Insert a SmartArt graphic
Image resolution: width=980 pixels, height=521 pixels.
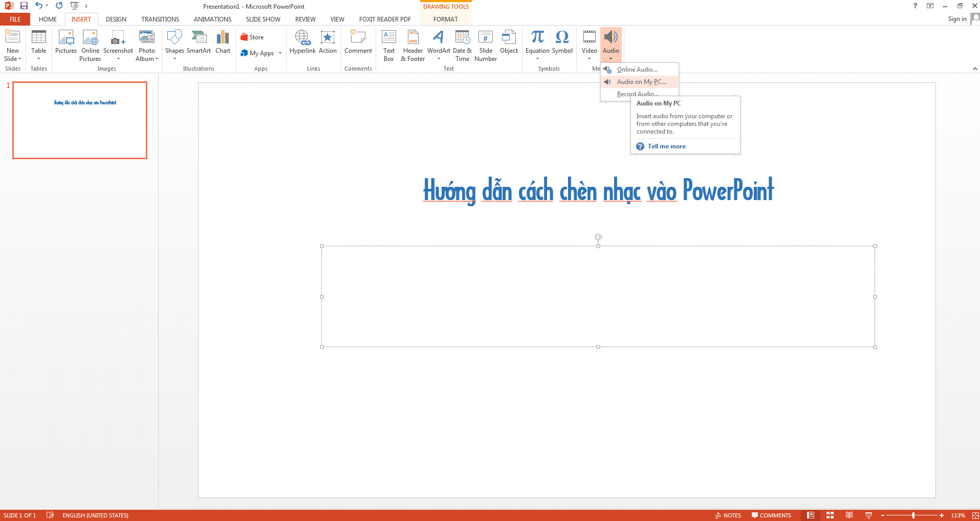coord(199,42)
